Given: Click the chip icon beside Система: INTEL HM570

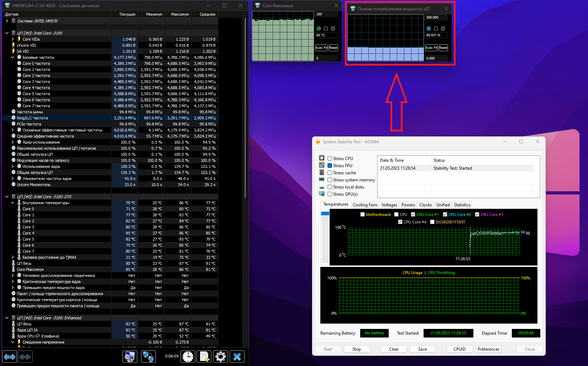Looking at the screenshot, I should click(14, 21).
